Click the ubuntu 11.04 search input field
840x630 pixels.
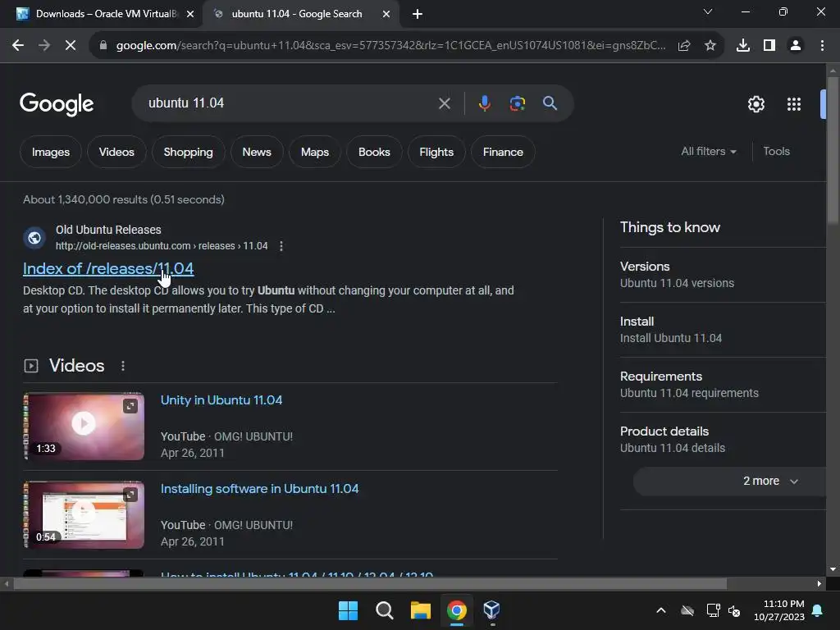290,103
